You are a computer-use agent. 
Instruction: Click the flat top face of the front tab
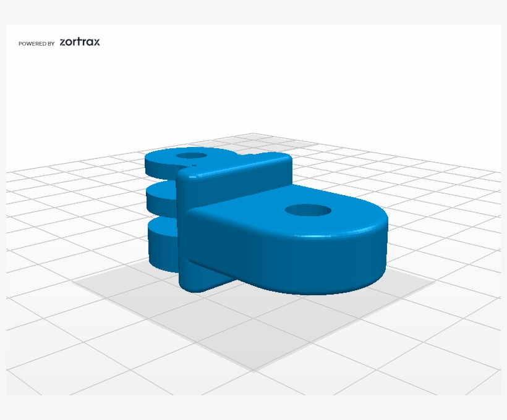click(260, 210)
